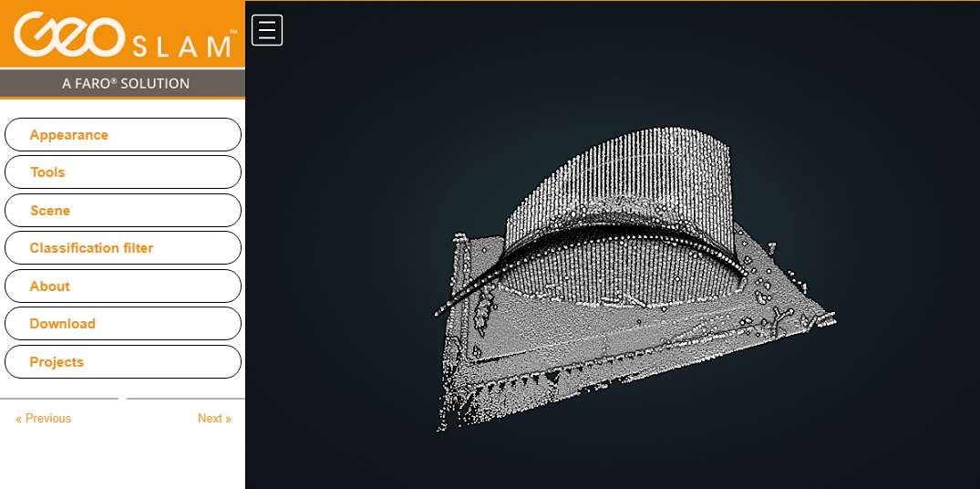Open the Download section
Image resolution: width=980 pixels, height=489 pixels.
123,324
